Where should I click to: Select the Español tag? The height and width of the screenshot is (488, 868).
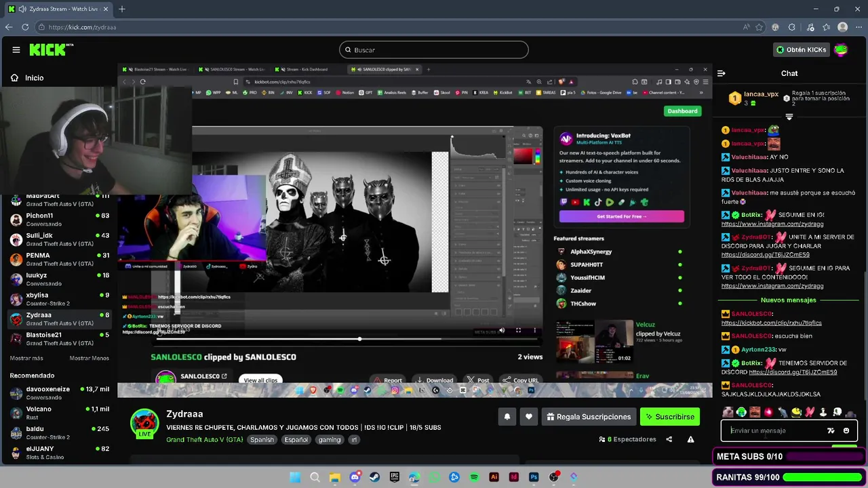pos(296,440)
